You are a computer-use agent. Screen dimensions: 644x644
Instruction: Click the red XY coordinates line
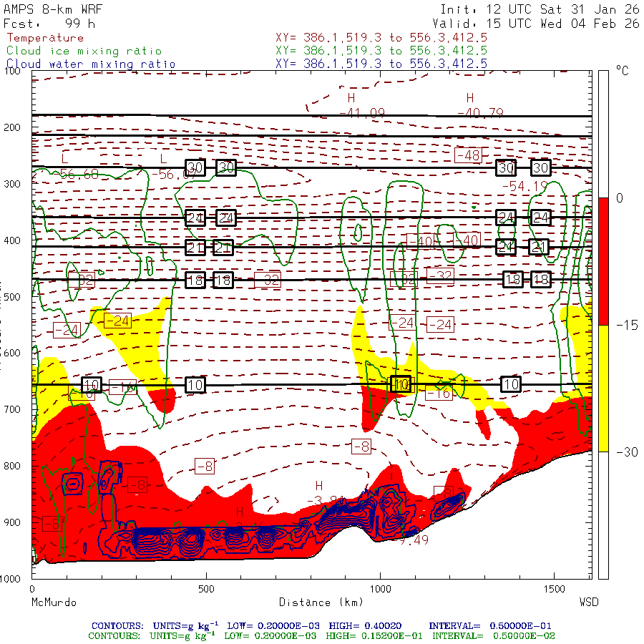[381, 38]
